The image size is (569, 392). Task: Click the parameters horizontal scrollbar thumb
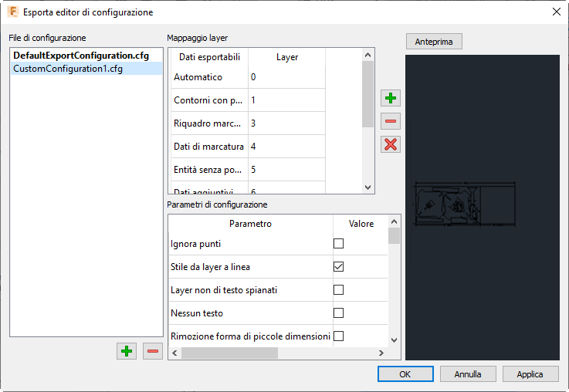[230, 353]
